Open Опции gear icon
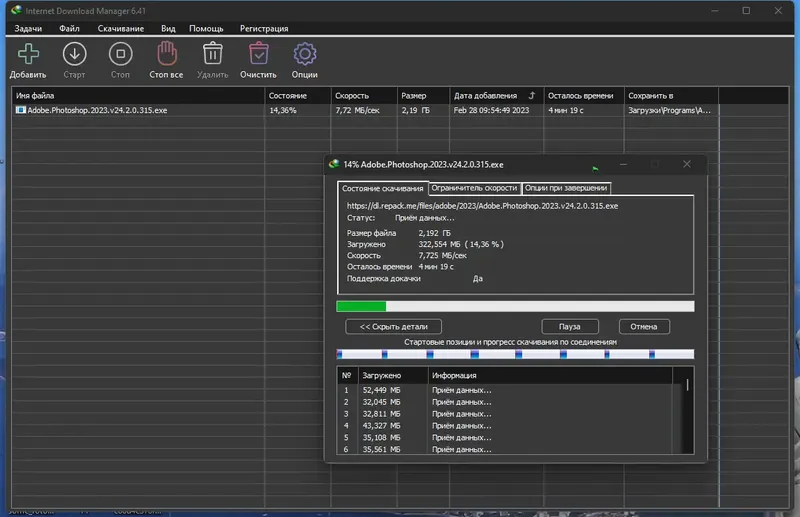The width and height of the screenshot is (800, 517). coord(304,54)
